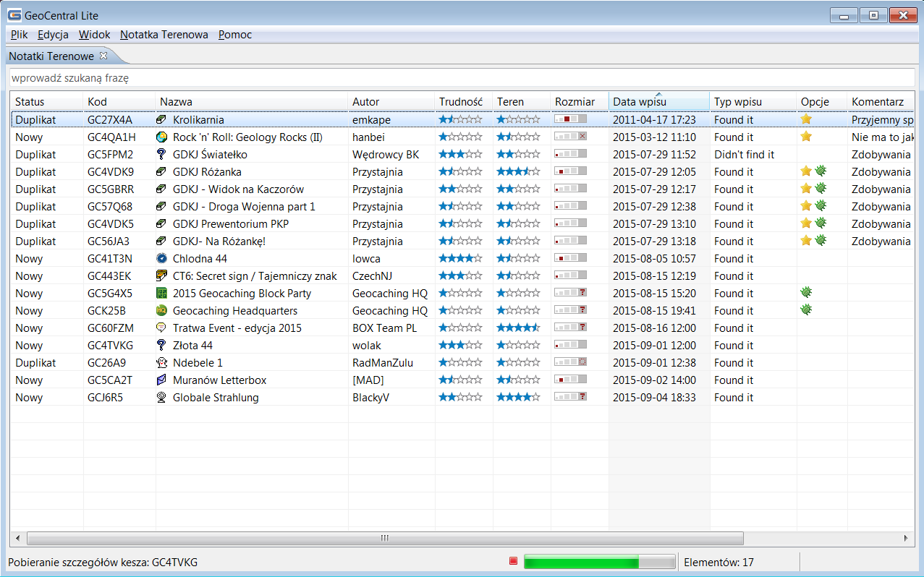Image resolution: width=924 pixels, height=577 pixels.
Task: Click the mystery icon next to GDKJ Światełko
Action: pyautogui.click(x=161, y=155)
